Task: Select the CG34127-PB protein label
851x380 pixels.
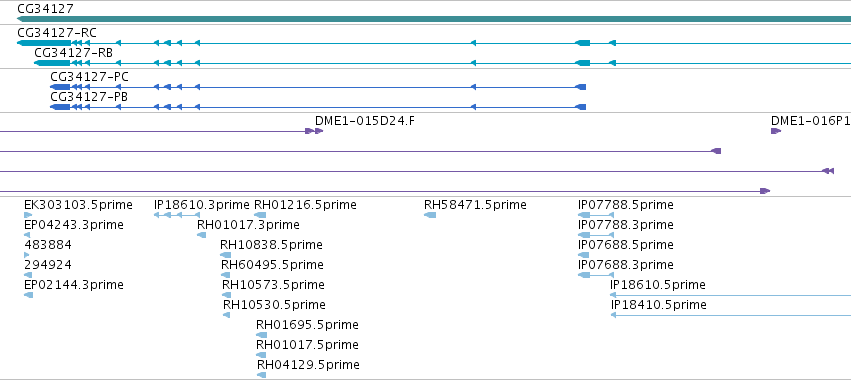Action: point(89,97)
